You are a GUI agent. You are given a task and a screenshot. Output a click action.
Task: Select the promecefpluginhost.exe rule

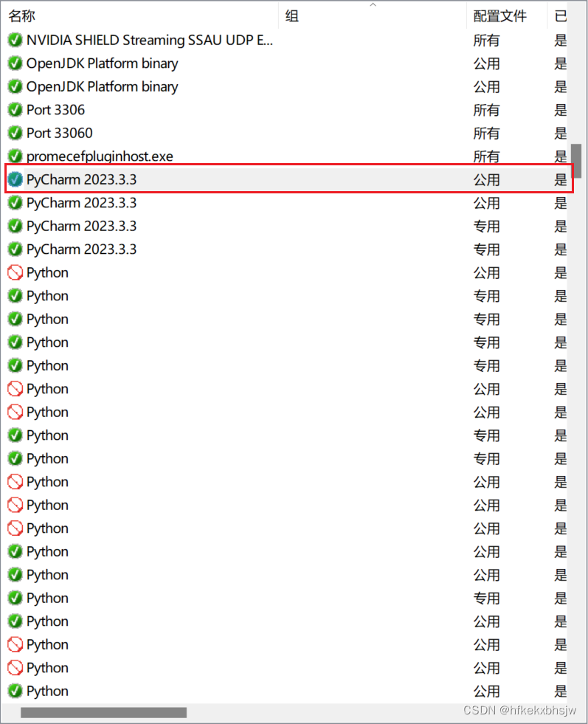click(100, 156)
